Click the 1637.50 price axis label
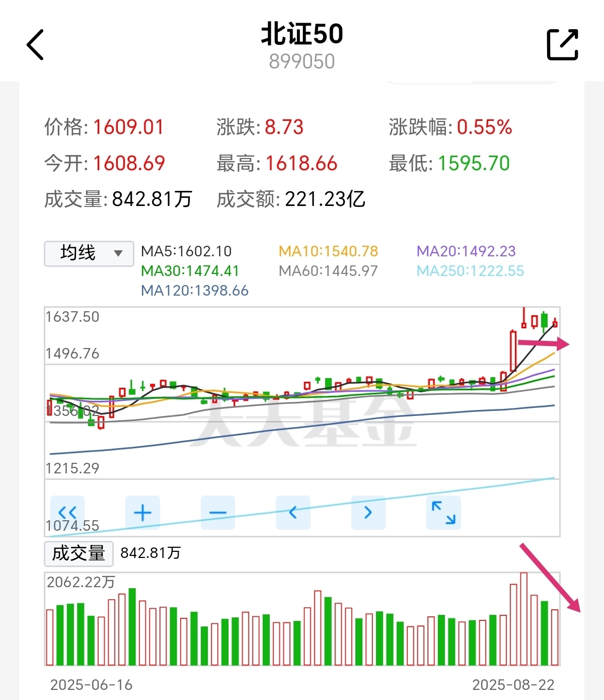This screenshot has width=604, height=700. pos(72,317)
